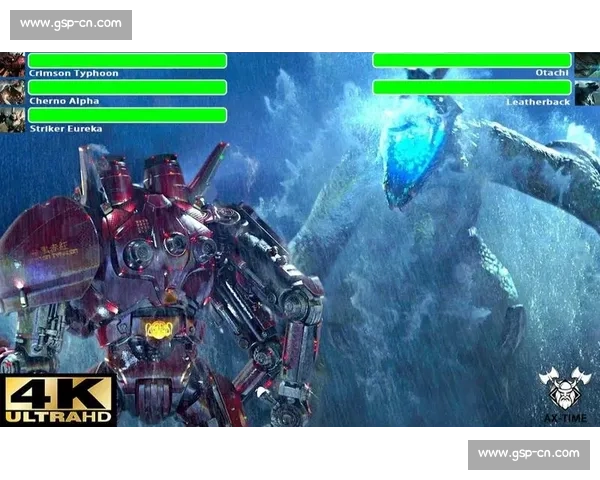Viewport: 600px width, 480px height.
Task: Click the Cherno Alpha name label
Action: point(65,101)
